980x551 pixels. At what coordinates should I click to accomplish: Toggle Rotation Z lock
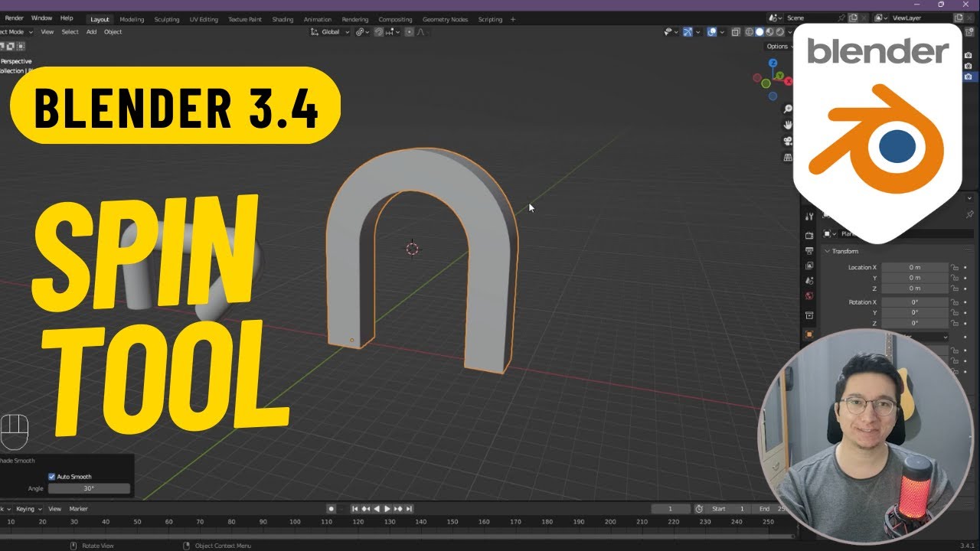[955, 323]
